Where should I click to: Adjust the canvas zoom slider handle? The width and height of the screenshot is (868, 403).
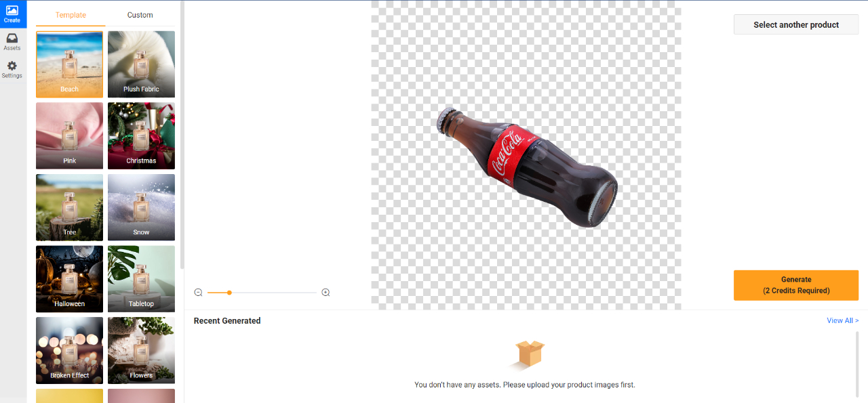click(229, 293)
